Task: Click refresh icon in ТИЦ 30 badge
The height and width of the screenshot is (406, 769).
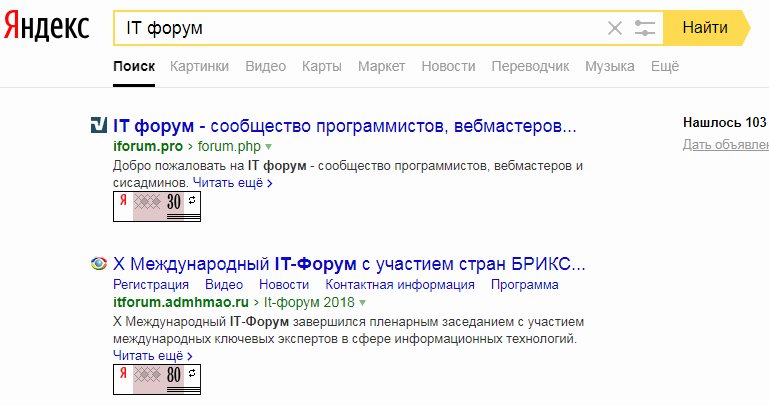Action: 192,200
